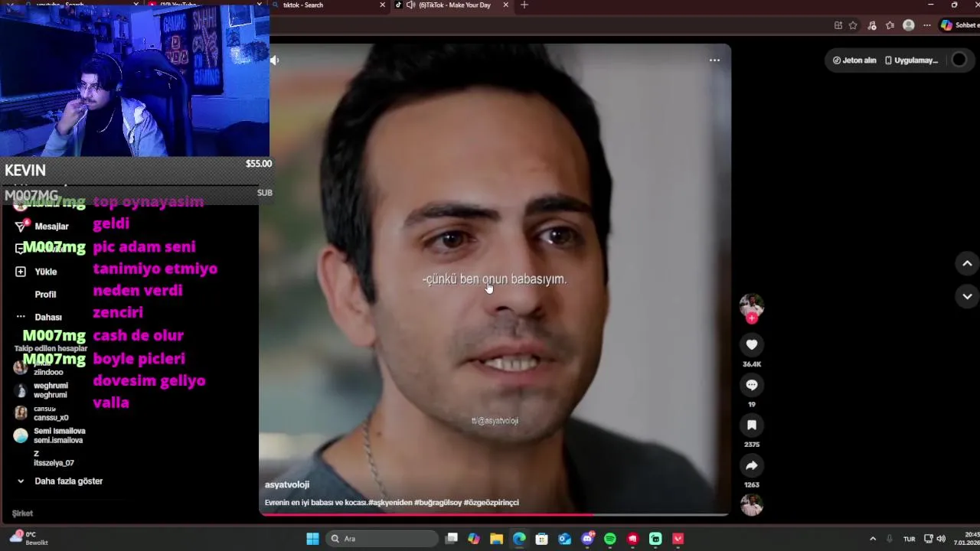Open browser settings and more dots

(926, 25)
